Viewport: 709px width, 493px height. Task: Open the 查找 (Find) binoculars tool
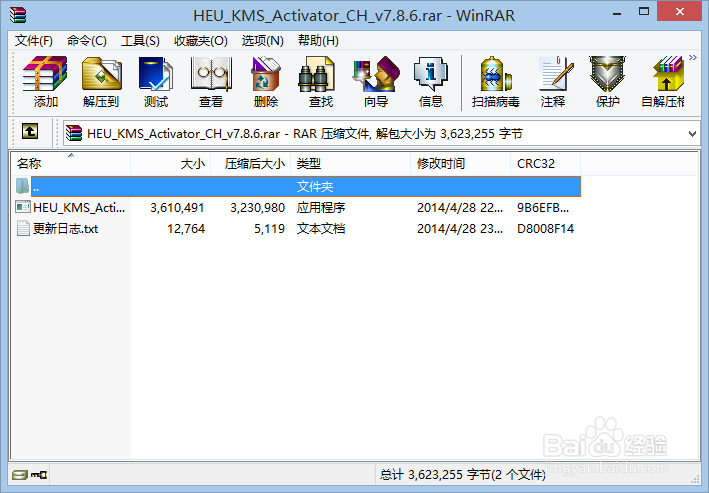pos(321,82)
